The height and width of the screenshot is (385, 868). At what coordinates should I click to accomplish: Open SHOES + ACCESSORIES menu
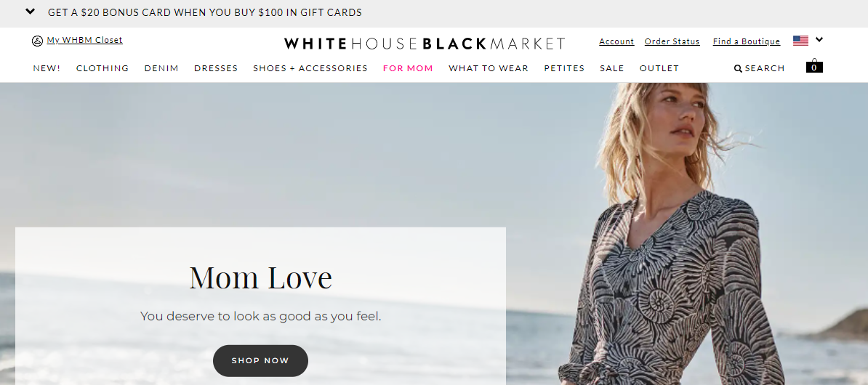(x=310, y=68)
